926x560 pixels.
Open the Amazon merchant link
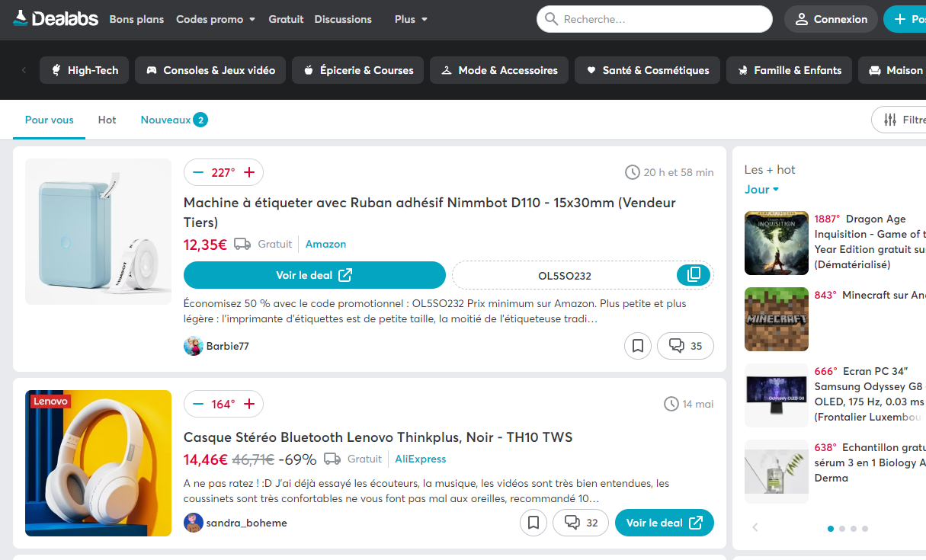pos(325,244)
